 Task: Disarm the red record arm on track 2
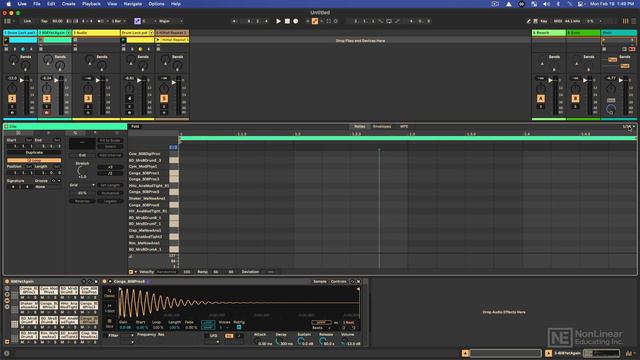(x=47, y=113)
